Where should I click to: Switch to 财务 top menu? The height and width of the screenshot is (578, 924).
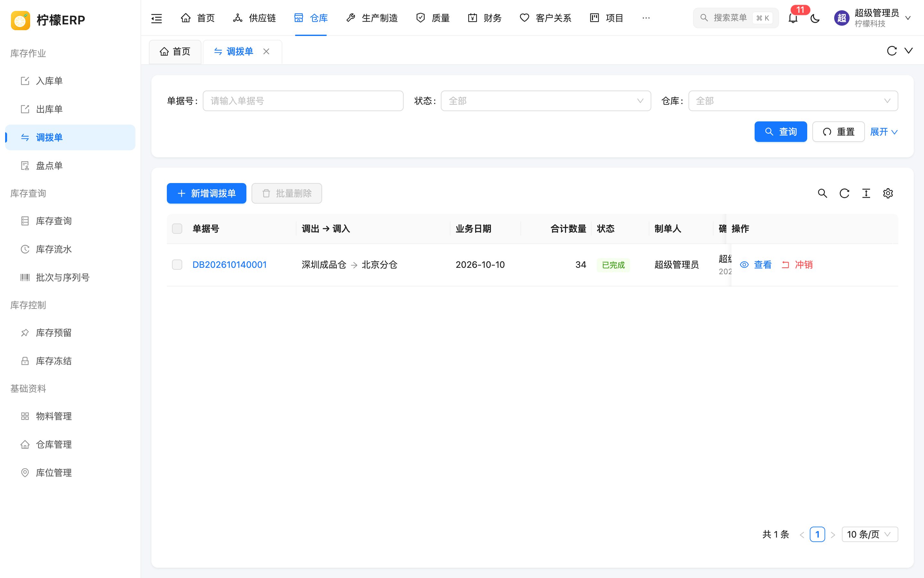click(484, 18)
